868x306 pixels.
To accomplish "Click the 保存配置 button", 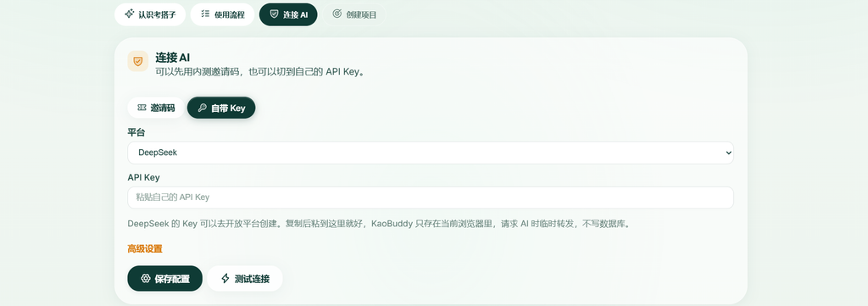I will (165, 278).
